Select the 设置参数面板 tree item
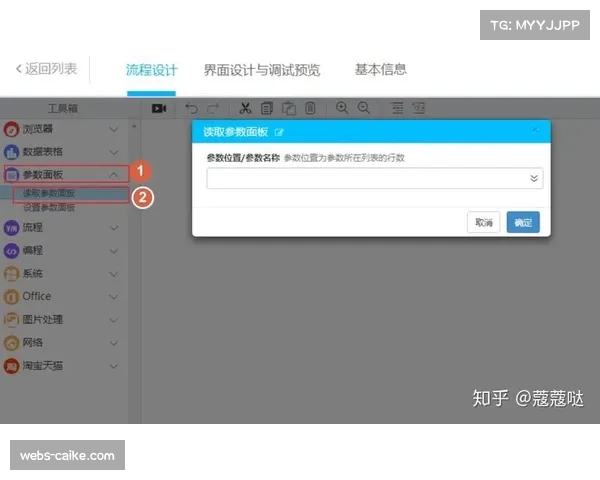The width and height of the screenshot is (600, 480). point(49,208)
